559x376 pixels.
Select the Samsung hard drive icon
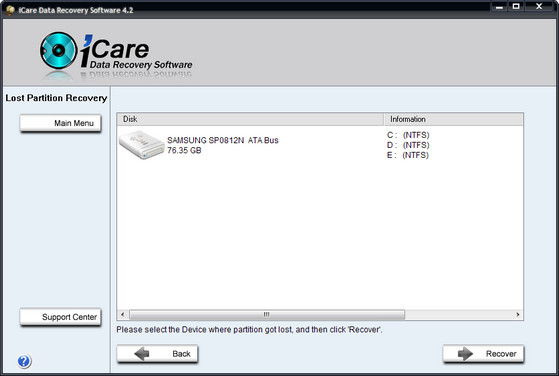142,145
